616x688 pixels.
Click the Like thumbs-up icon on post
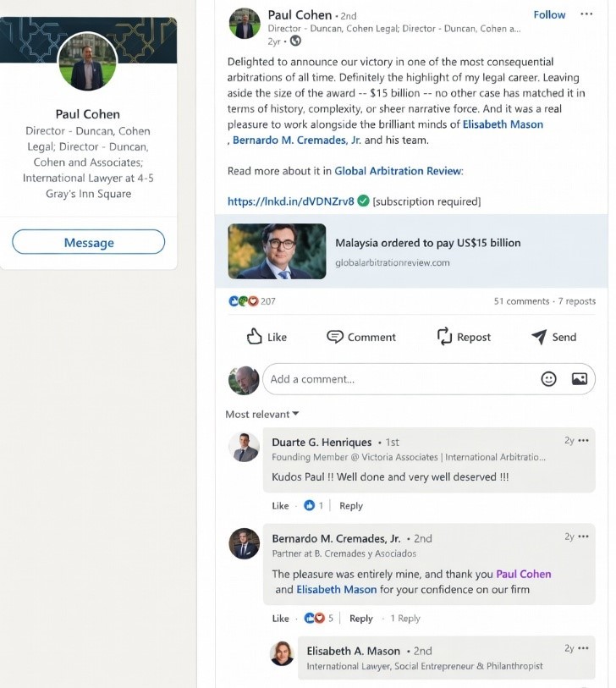(x=254, y=337)
